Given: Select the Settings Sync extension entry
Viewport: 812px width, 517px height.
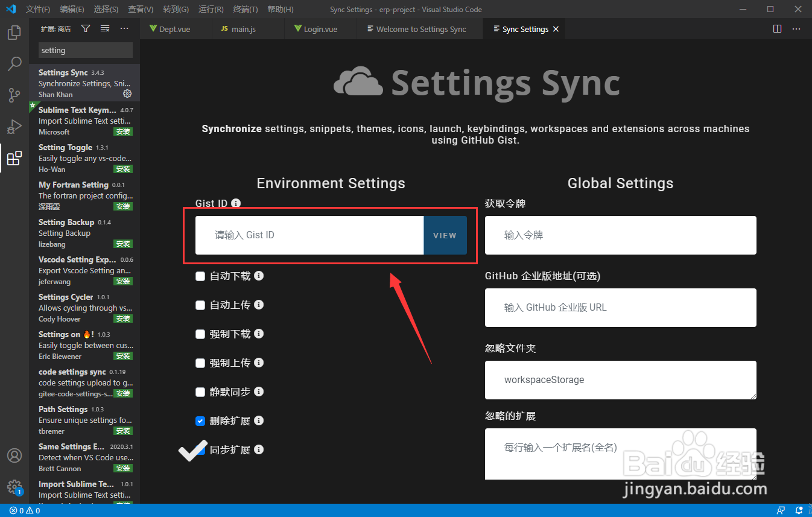Looking at the screenshot, I should point(84,83).
